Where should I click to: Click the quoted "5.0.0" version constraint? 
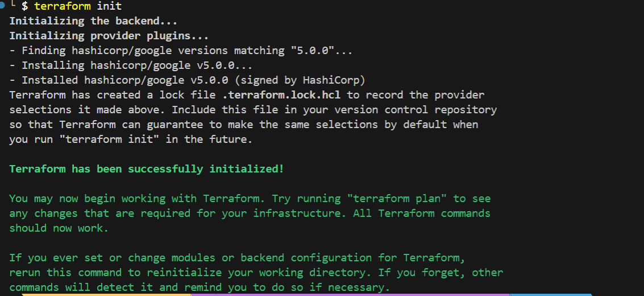(x=312, y=51)
